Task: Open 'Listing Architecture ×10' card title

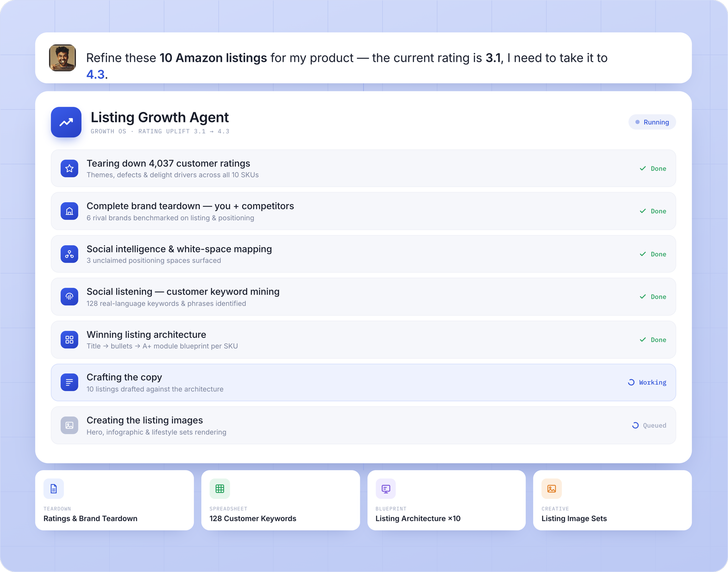Action: coord(418,518)
